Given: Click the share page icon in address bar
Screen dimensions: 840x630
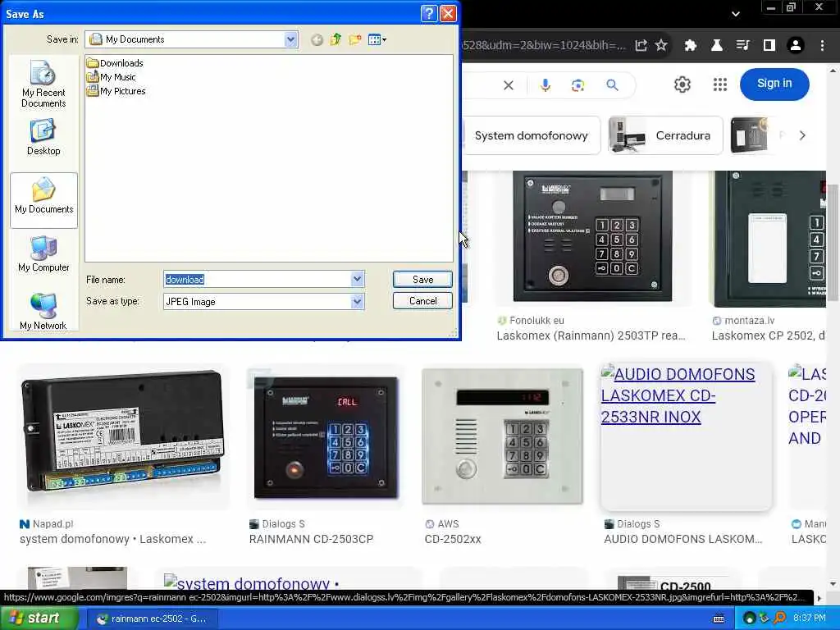Looking at the screenshot, I should (x=641, y=46).
